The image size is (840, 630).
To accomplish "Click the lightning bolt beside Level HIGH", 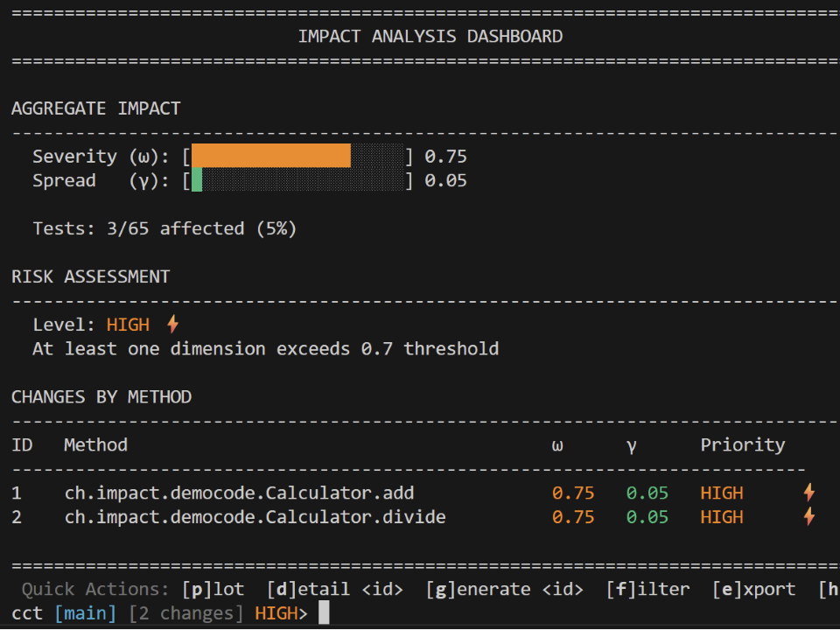I will [172, 324].
